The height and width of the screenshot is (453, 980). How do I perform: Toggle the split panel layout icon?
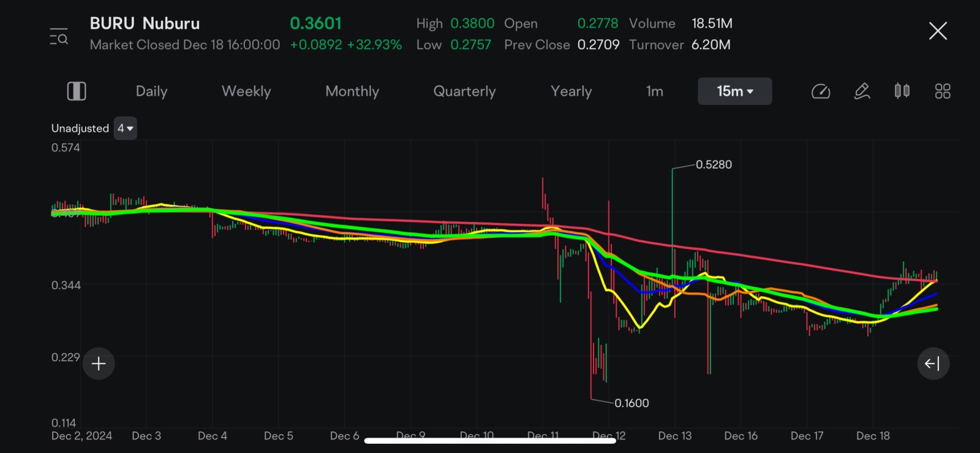tap(77, 91)
